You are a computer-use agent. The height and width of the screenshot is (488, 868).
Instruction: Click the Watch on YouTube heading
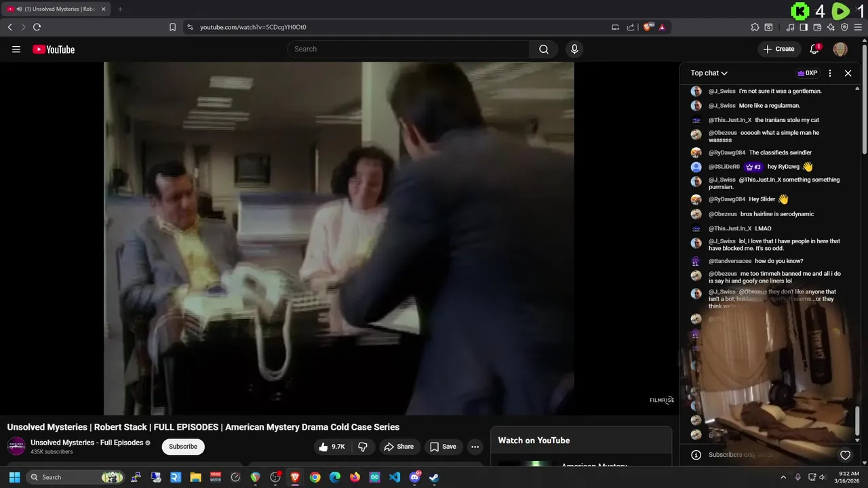[534, 441]
